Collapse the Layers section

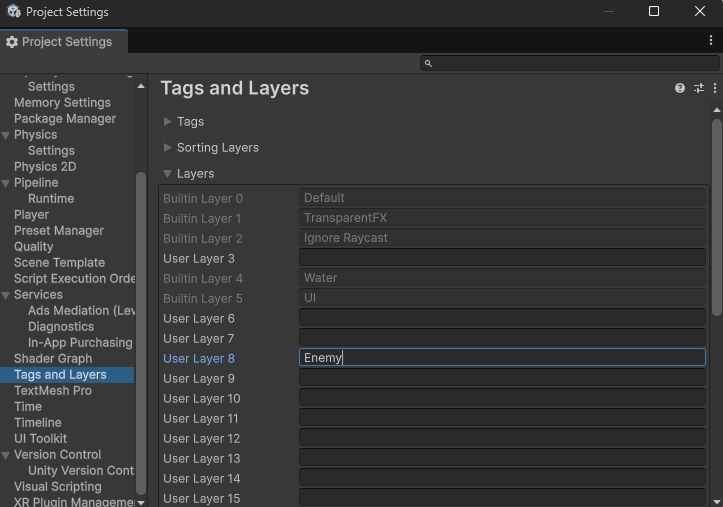pyautogui.click(x=167, y=174)
